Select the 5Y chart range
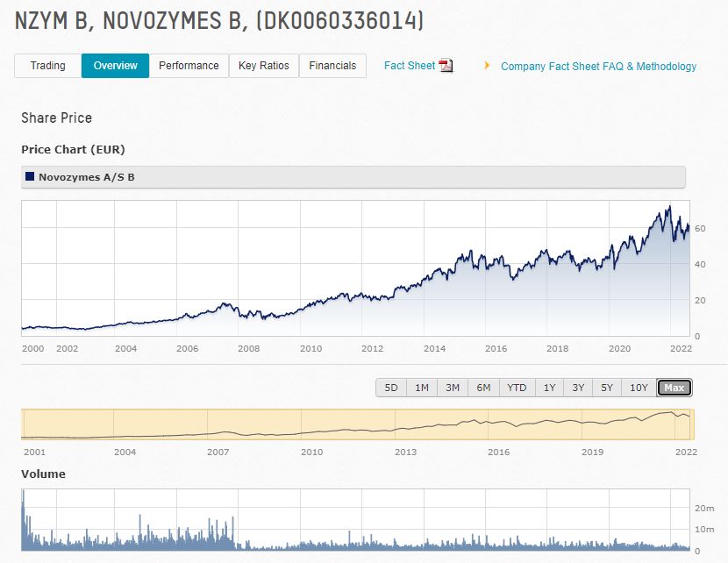Viewport: 728px width, 563px height. (607, 386)
